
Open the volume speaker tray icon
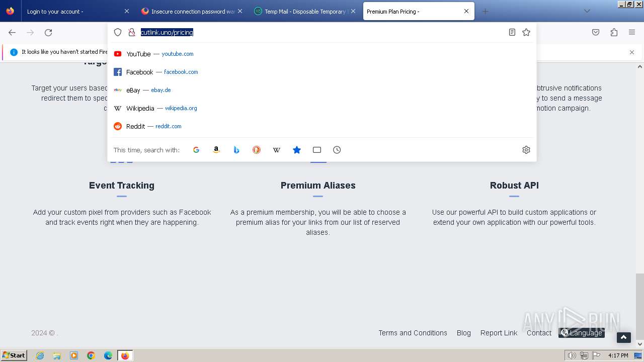click(x=572, y=355)
